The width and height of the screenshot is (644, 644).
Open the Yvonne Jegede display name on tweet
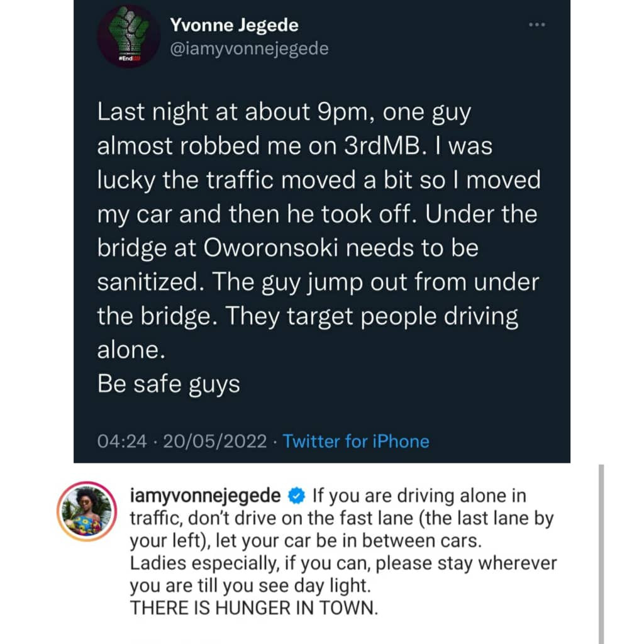234,26
